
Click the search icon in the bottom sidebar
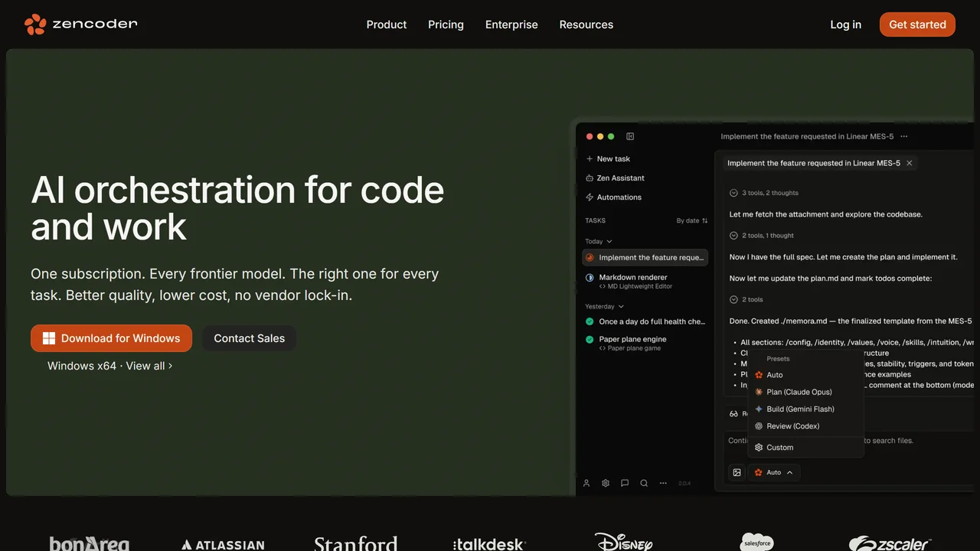[x=644, y=483]
